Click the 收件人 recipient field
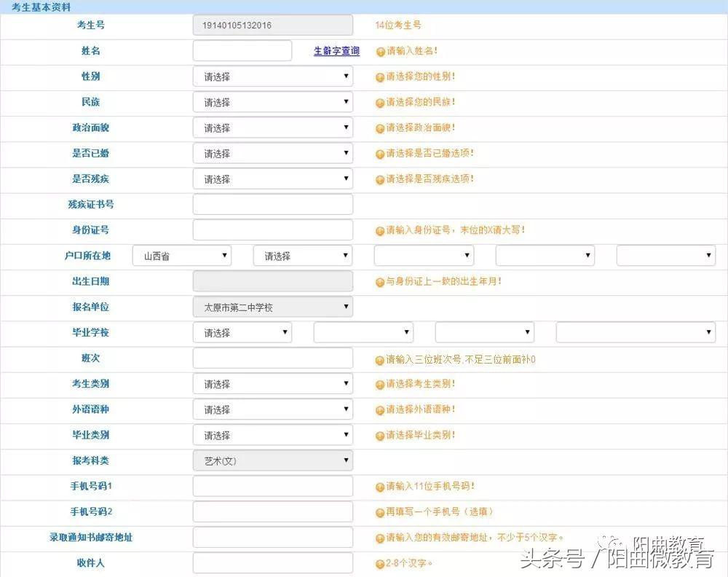 point(272,562)
